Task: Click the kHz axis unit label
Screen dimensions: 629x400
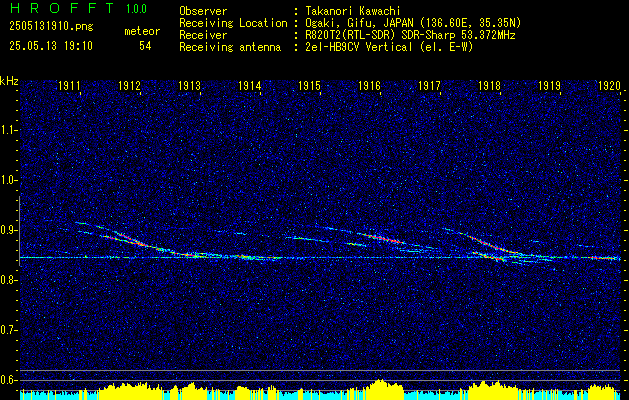Action: point(9,81)
